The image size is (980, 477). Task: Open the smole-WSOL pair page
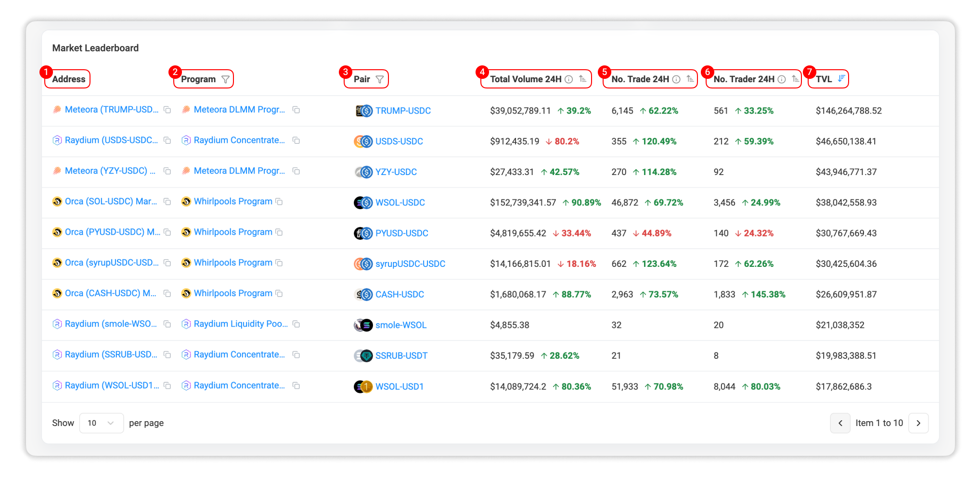tap(400, 325)
